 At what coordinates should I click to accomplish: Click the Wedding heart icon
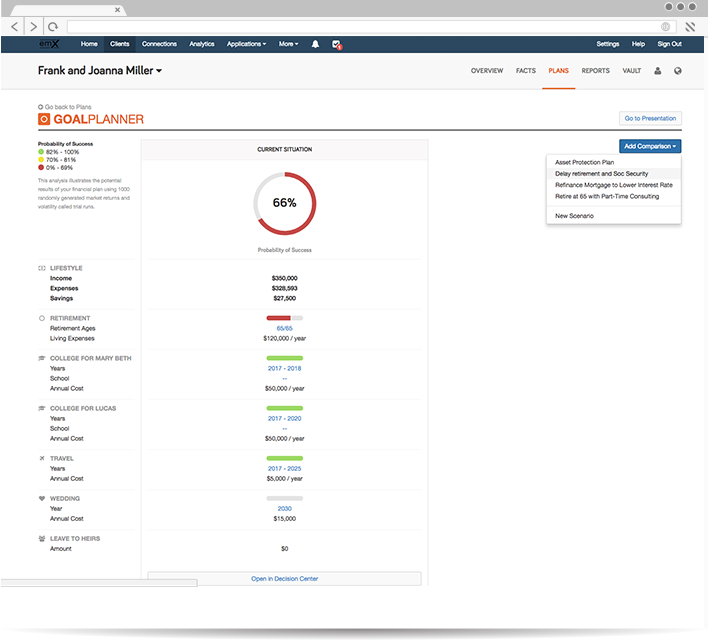(x=42, y=499)
